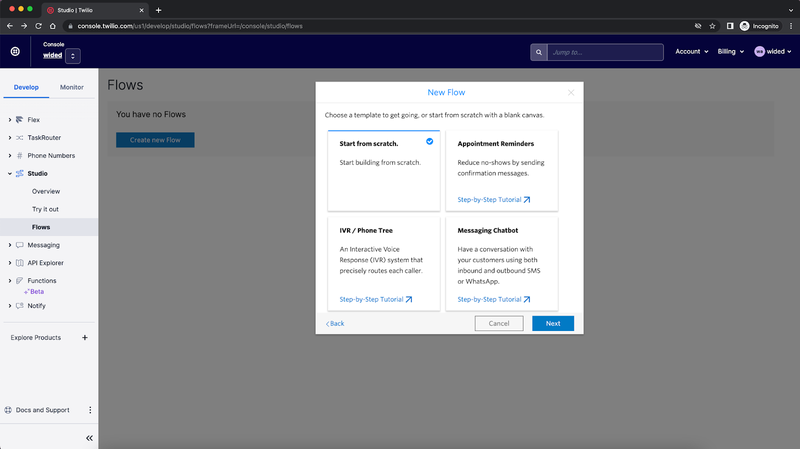
Task: Click the plus icon beside Explore Products
Action: point(84,338)
